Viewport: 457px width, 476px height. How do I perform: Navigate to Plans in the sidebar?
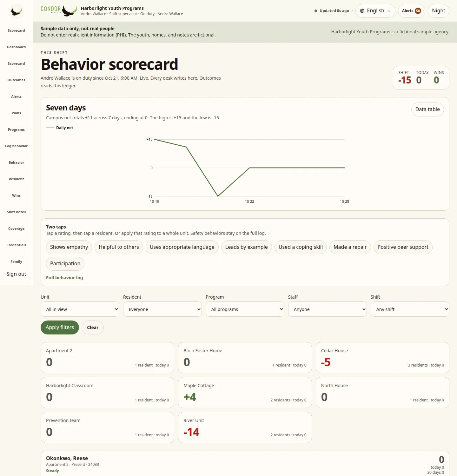[16, 113]
